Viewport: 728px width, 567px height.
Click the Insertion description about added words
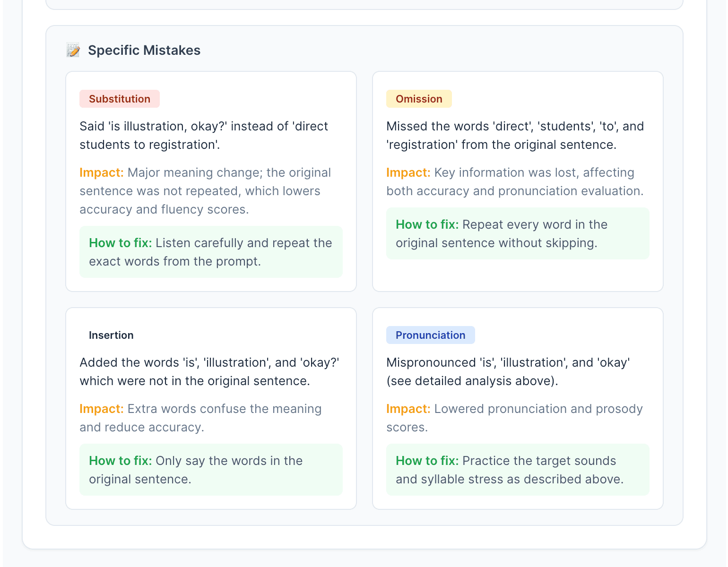pos(209,372)
